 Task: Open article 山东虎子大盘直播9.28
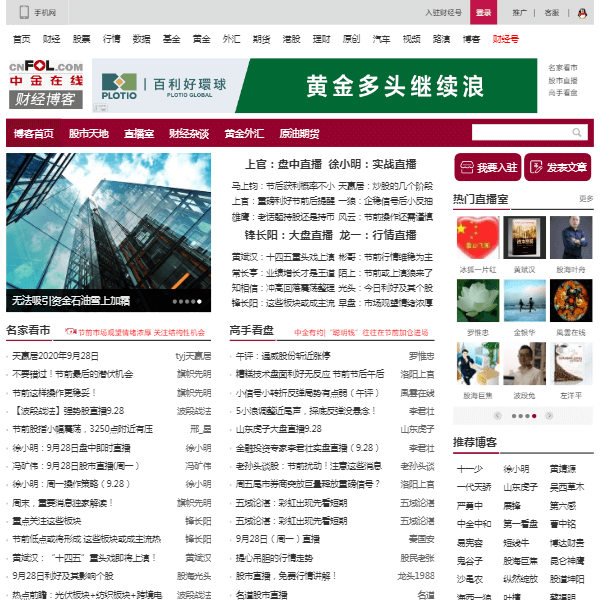pos(279,429)
